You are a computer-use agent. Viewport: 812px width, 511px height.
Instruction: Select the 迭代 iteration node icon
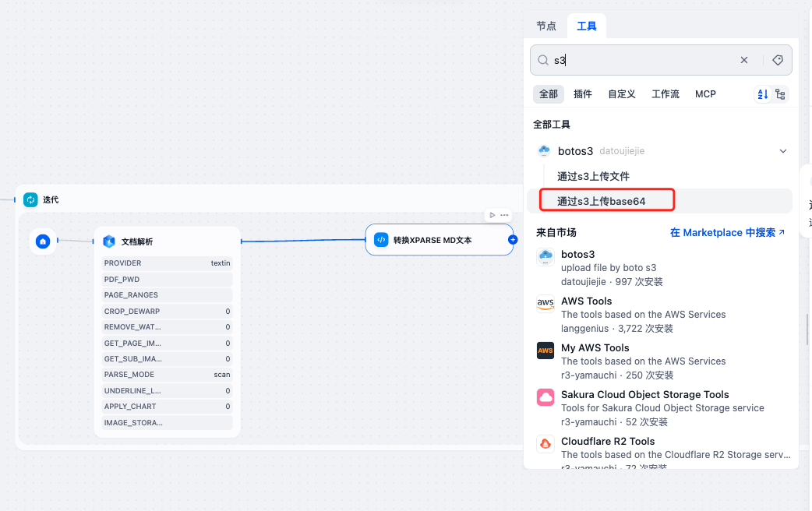[30, 199]
